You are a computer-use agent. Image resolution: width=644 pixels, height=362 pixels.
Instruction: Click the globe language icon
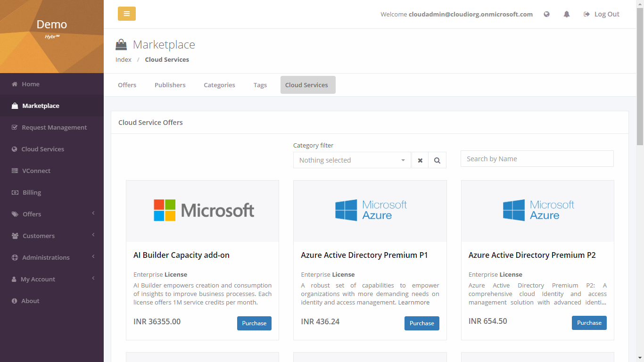(x=546, y=14)
